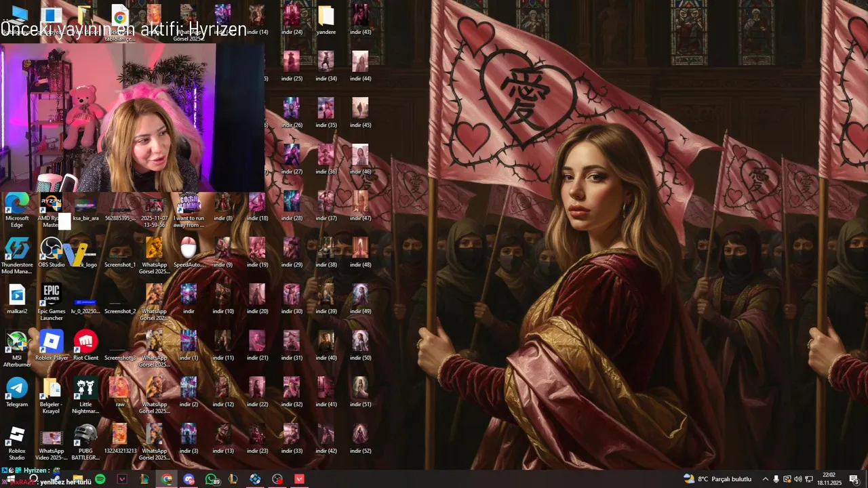Image resolution: width=868 pixels, height=488 pixels.
Task: Click the volume icon in system tray
Action: pyautogui.click(x=797, y=479)
